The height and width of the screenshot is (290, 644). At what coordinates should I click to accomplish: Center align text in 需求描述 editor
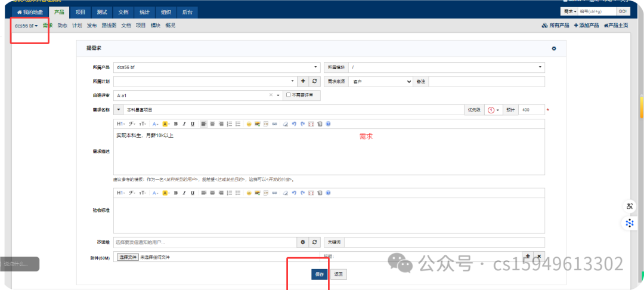(x=212, y=124)
